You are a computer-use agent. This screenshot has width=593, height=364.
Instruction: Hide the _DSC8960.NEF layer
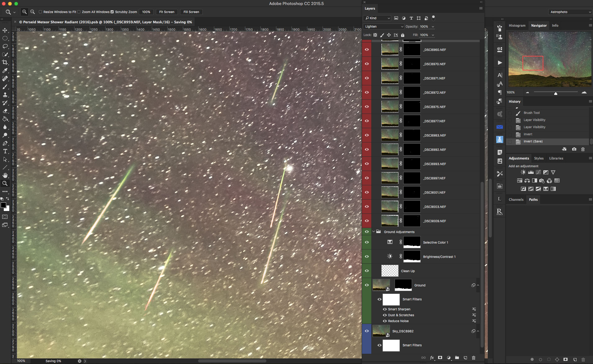pos(367,50)
